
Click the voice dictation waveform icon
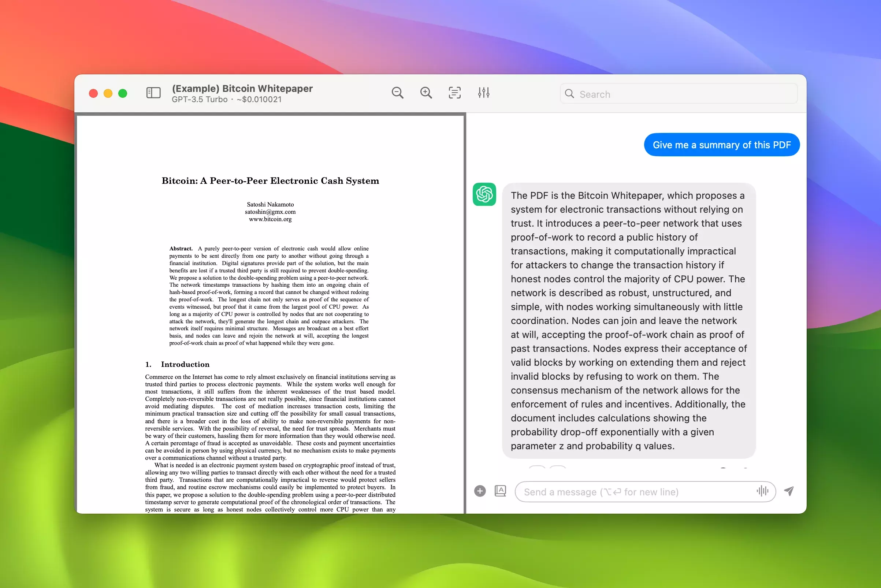[x=762, y=491]
